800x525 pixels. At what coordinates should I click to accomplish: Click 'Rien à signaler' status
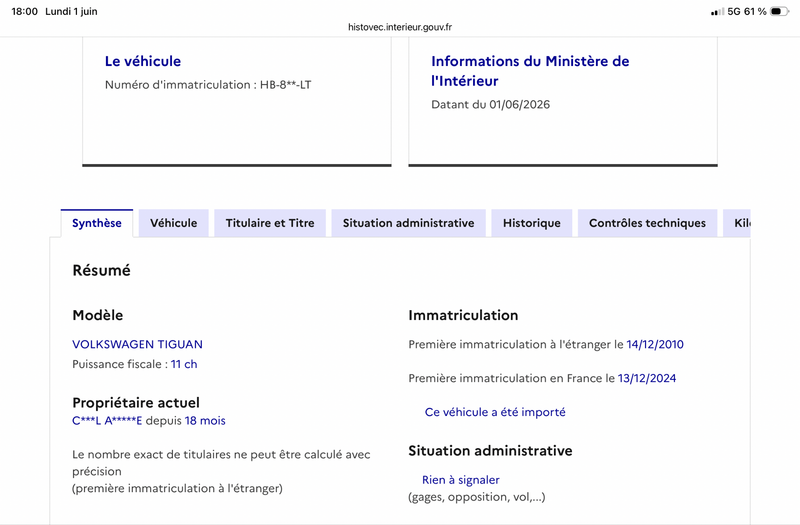click(x=461, y=480)
